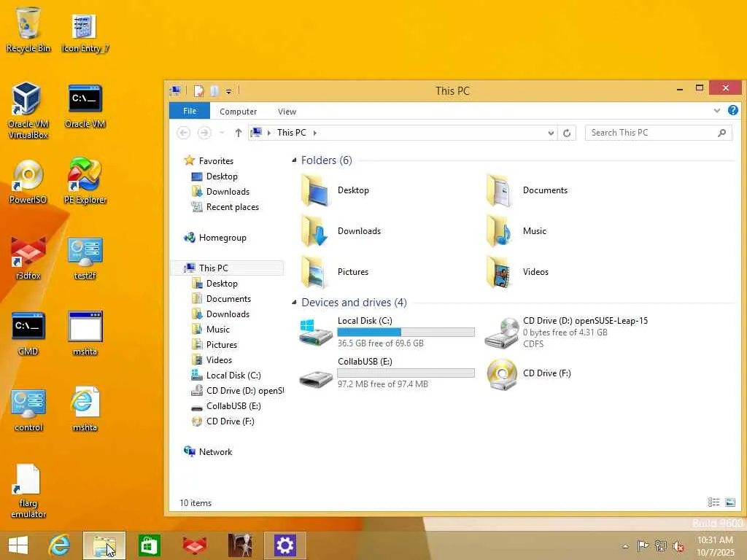The height and width of the screenshot is (560, 747).
Task: Open the control desktop icon
Action: tap(28, 410)
